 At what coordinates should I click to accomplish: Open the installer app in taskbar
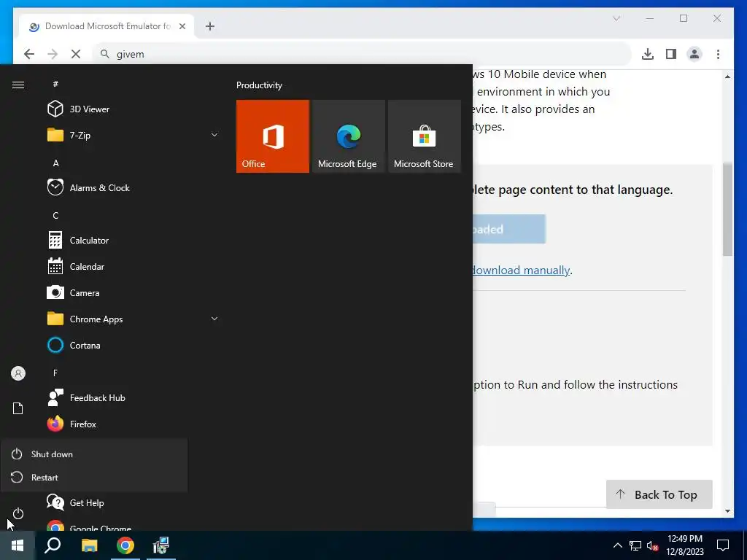click(161, 545)
